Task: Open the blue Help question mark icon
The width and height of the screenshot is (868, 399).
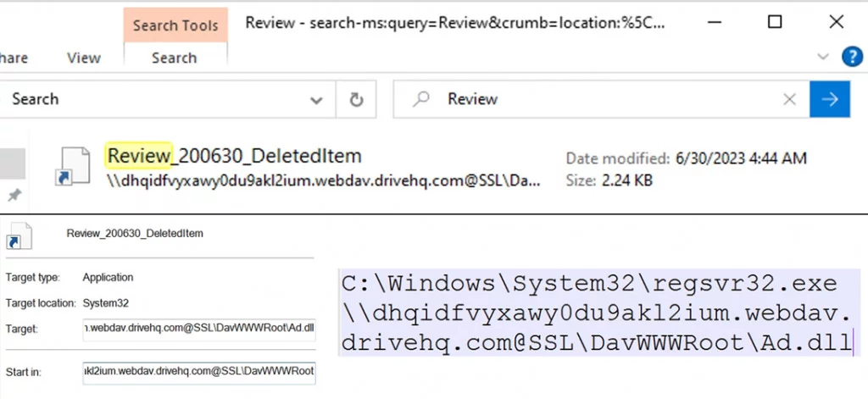Action: pyautogui.click(x=851, y=57)
